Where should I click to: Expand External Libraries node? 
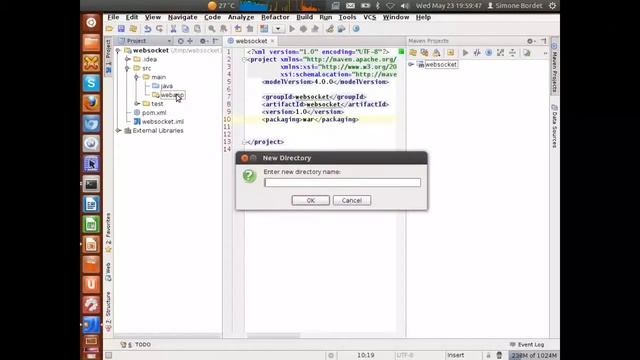[118, 131]
